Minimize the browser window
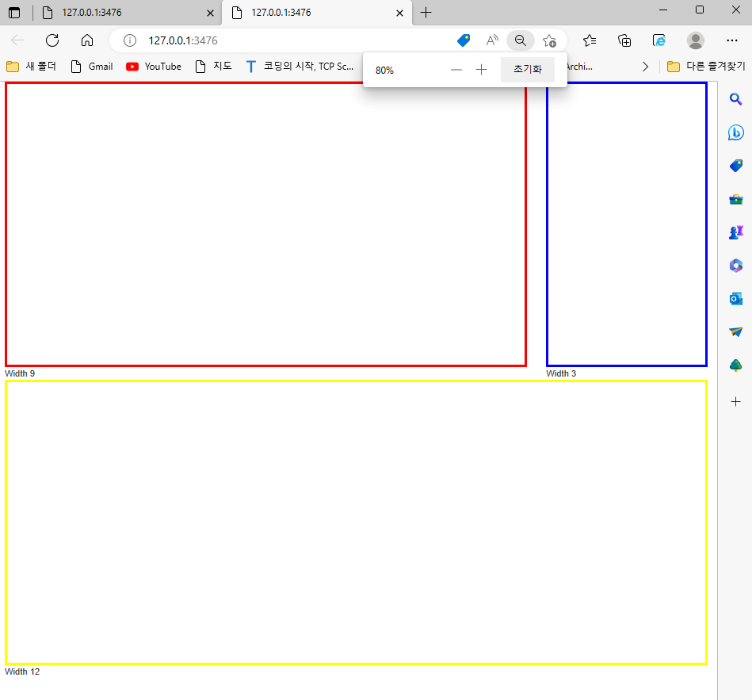Image resolution: width=752 pixels, height=700 pixels. coord(663,10)
